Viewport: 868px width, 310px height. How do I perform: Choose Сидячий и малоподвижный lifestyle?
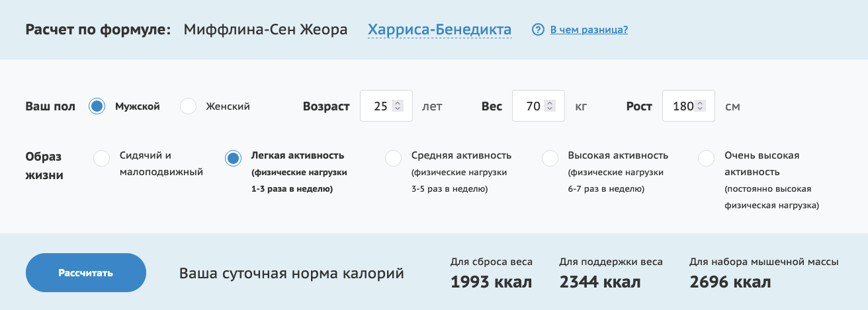(102, 159)
